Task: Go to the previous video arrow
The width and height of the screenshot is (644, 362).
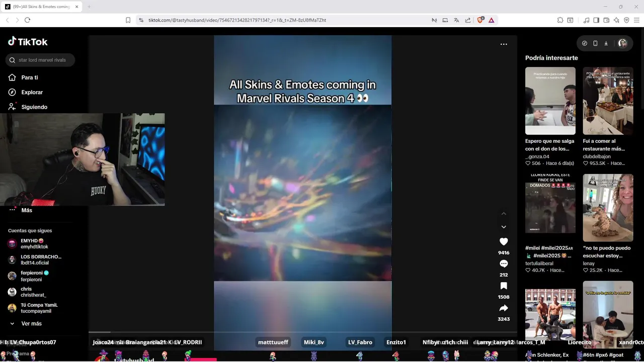Action: 504,214
